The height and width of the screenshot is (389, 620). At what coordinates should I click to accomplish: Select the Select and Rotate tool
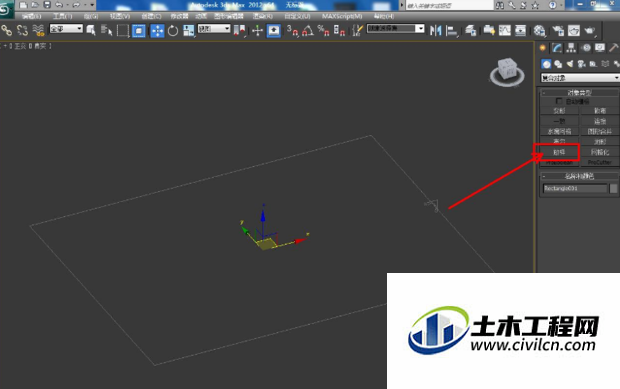173,30
